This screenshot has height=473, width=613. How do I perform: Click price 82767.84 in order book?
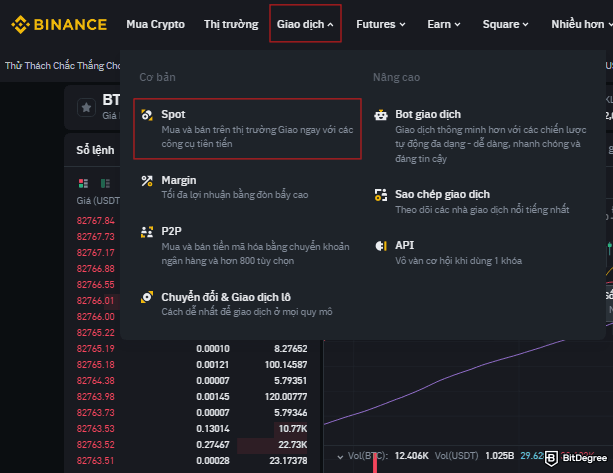(96, 221)
